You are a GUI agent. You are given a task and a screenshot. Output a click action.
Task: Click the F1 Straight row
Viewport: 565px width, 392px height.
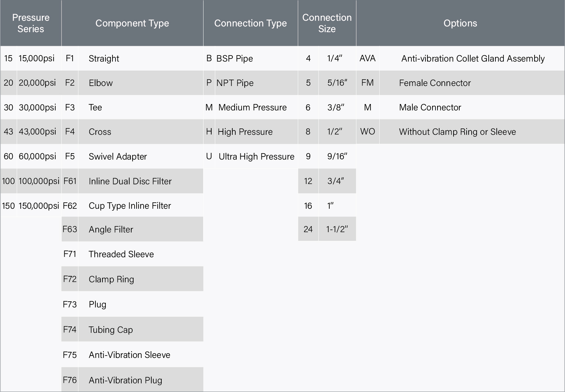point(132,58)
